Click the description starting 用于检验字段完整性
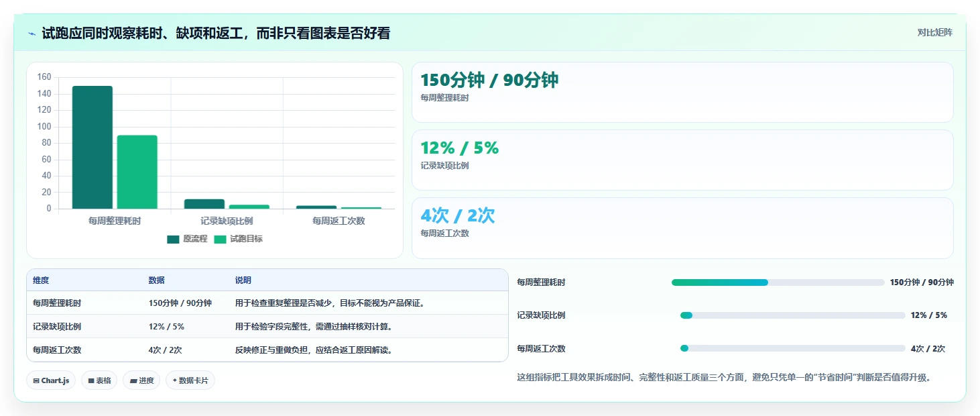Image resolution: width=980 pixels, height=416 pixels. (314, 327)
